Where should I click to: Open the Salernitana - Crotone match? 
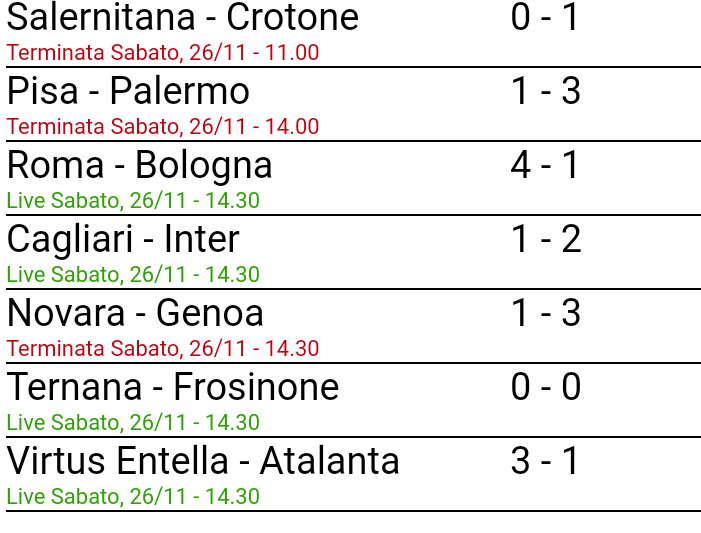[x=182, y=18]
